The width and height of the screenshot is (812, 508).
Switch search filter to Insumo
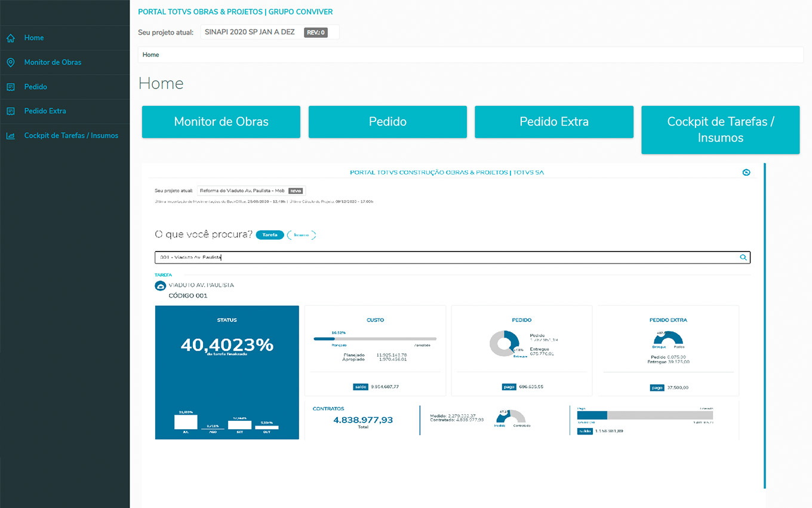[302, 235]
